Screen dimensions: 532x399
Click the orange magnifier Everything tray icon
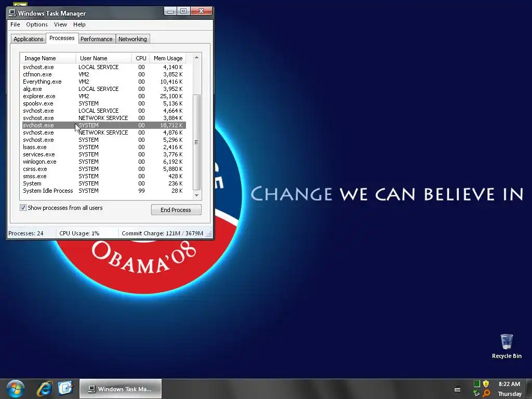point(486,393)
